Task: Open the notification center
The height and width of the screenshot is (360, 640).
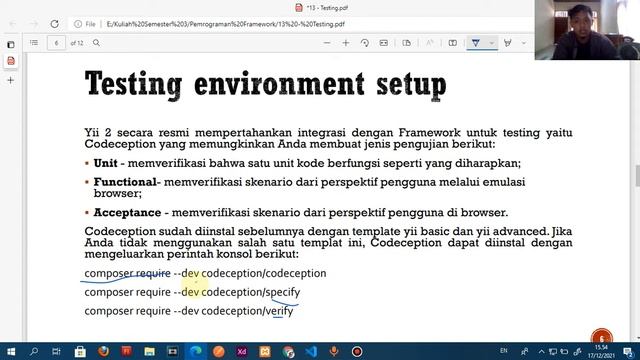Action: tap(629, 351)
